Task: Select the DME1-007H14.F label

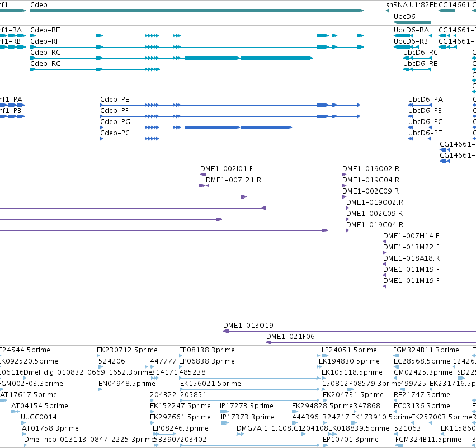Action: (411, 236)
